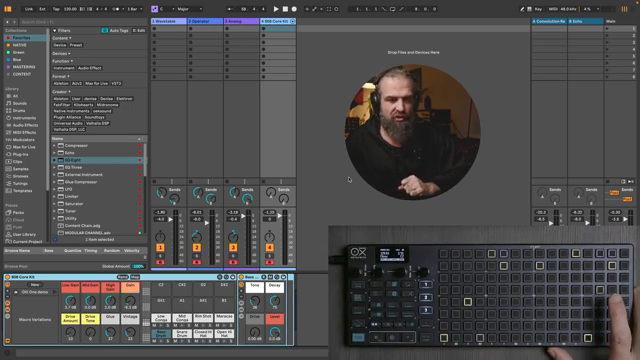
Task: Open the Drums library category
Action: click(19, 111)
